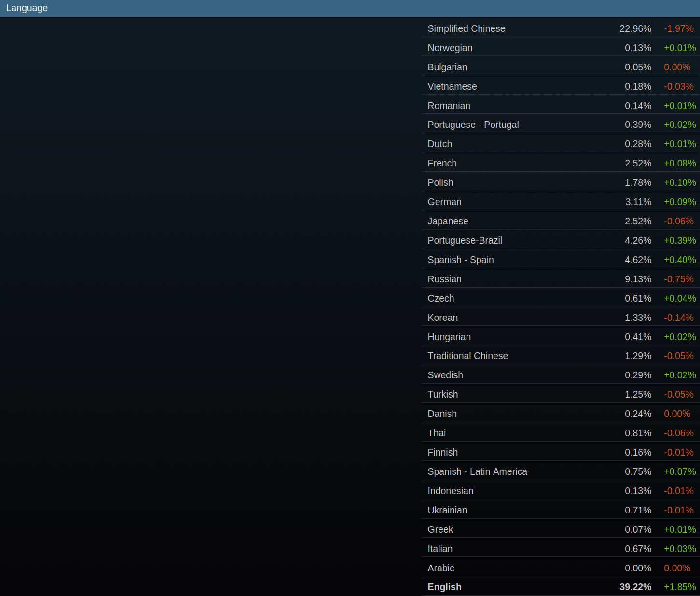700x596 pixels.
Task: Select the Traditional Chinese label
Action: [x=468, y=356]
